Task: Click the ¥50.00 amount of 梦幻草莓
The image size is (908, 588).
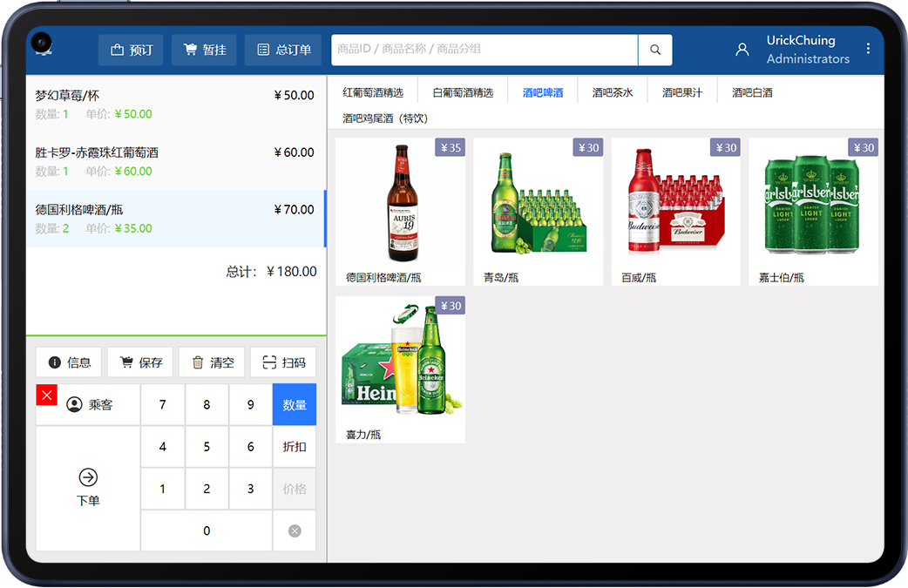Action: pyautogui.click(x=295, y=95)
